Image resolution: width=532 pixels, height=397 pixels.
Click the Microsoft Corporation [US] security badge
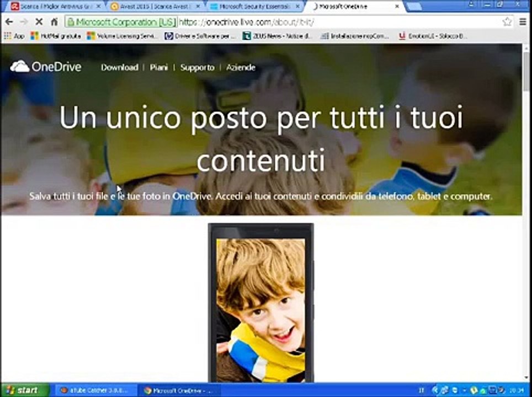tap(121, 22)
